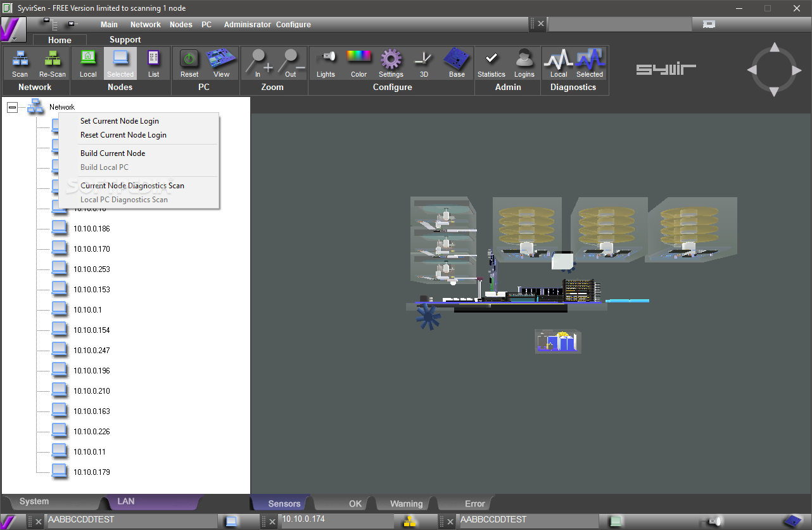
Task: Zoom Out with the magnifier icon
Action: click(x=291, y=63)
